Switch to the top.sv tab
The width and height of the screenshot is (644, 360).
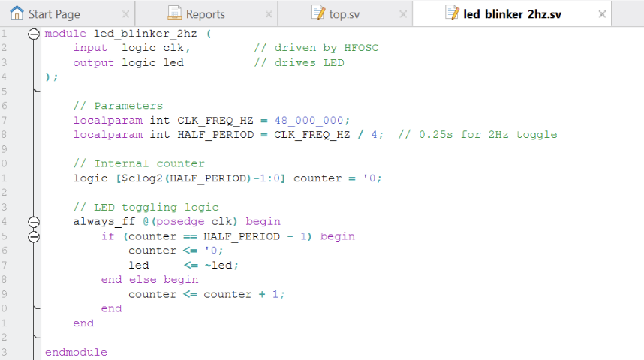pos(344,14)
